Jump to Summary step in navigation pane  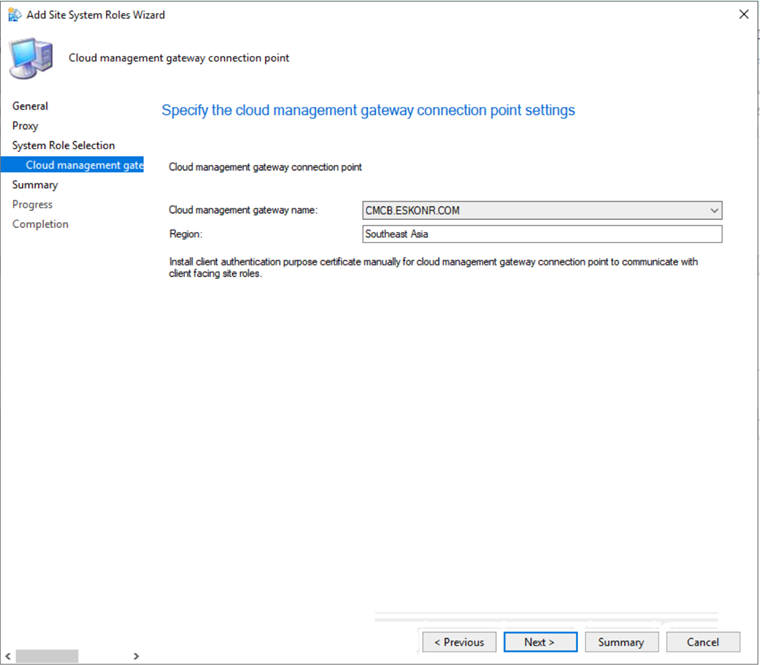[35, 185]
